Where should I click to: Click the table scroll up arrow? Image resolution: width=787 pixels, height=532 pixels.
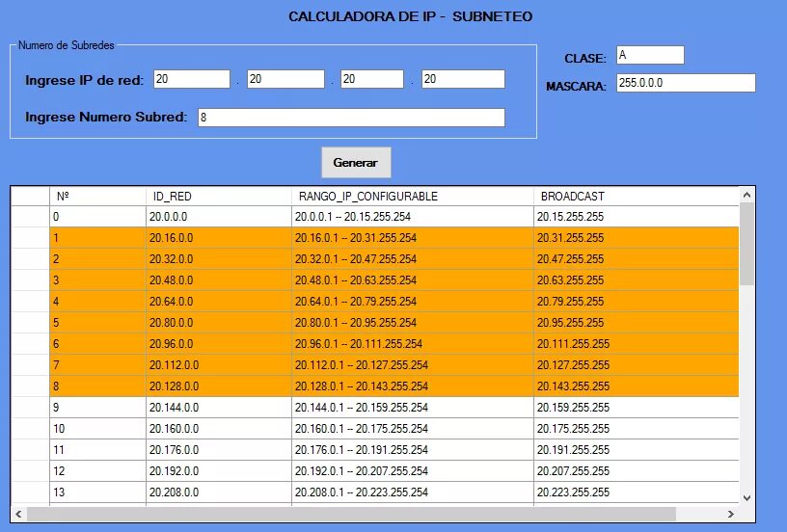pyautogui.click(x=746, y=195)
